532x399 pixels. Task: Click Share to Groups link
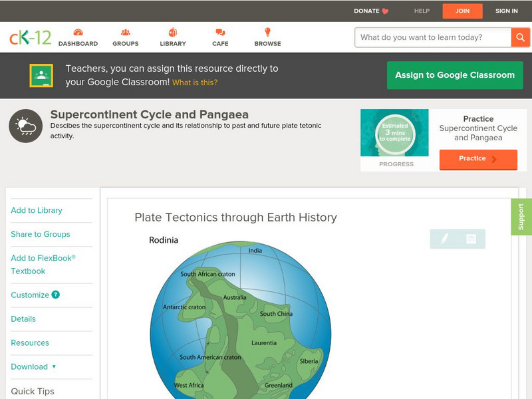click(41, 234)
